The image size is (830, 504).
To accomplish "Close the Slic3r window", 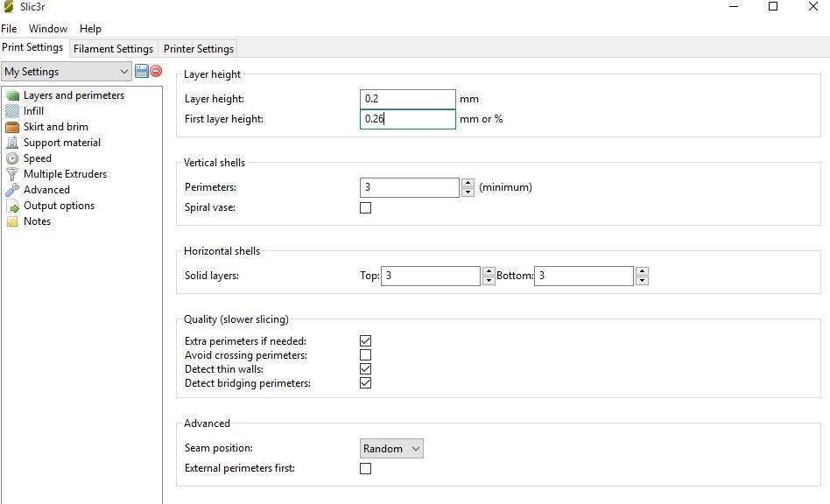I will pos(813,7).
